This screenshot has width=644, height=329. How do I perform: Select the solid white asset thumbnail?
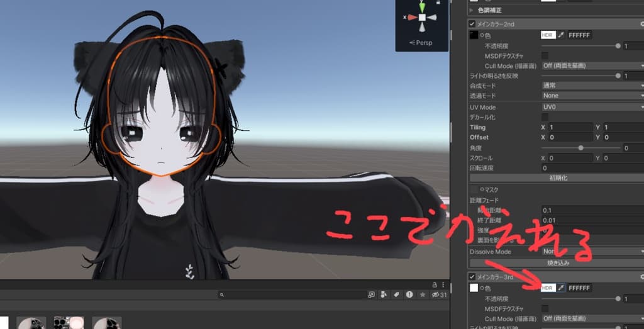[x=4, y=323]
